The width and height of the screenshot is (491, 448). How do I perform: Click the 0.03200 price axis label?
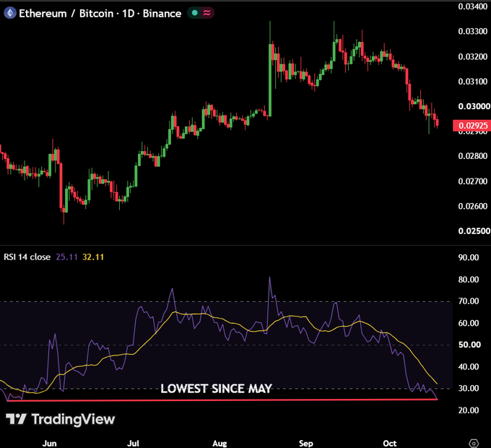coord(473,56)
